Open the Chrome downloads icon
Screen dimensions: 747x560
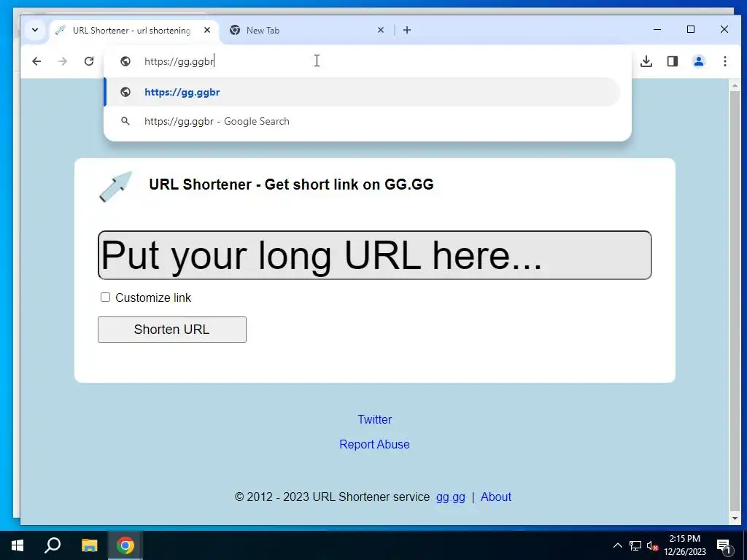point(646,61)
